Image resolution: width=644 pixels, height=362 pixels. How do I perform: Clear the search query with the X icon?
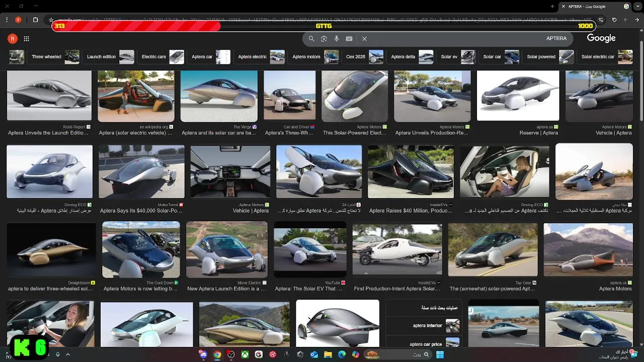pyautogui.click(x=364, y=39)
